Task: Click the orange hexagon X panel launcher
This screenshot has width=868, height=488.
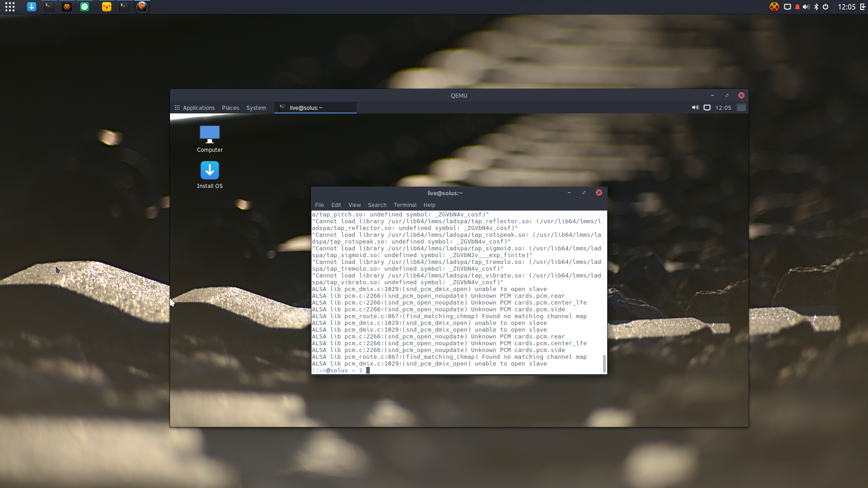Action: point(67,7)
